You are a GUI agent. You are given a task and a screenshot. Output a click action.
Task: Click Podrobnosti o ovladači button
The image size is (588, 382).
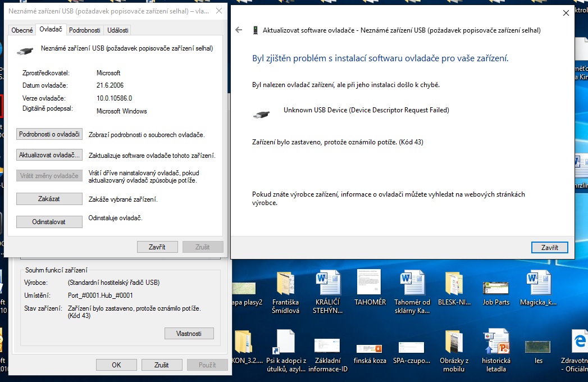click(49, 134)
